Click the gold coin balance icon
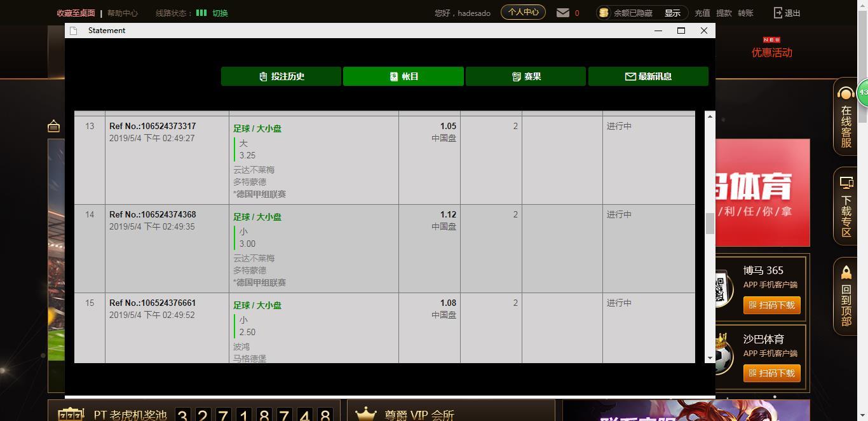868x421 pixels. tap(604, 13)
